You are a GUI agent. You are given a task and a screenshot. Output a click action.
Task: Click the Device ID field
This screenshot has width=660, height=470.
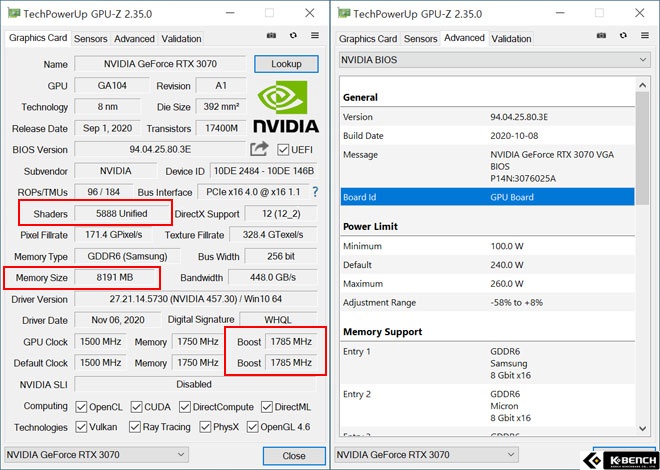[x=263, y=171]
